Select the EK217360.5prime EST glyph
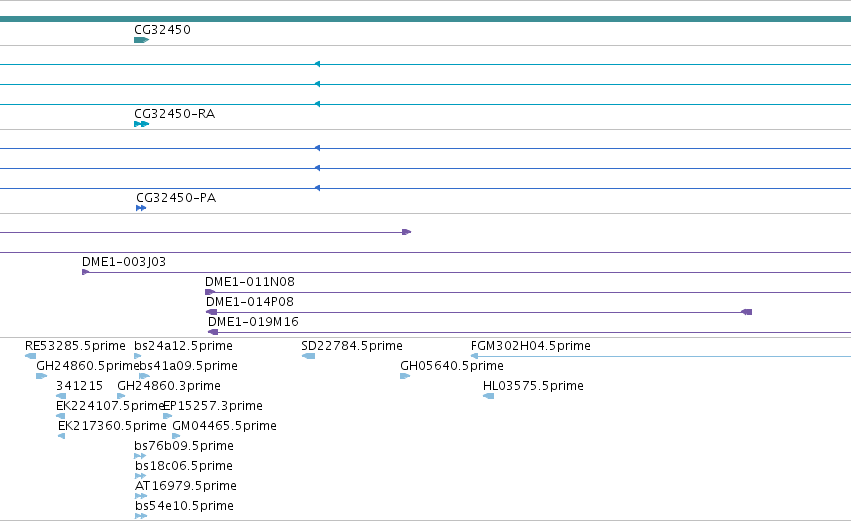Screen dimensions: 851x521 click(x=61, y=436)
